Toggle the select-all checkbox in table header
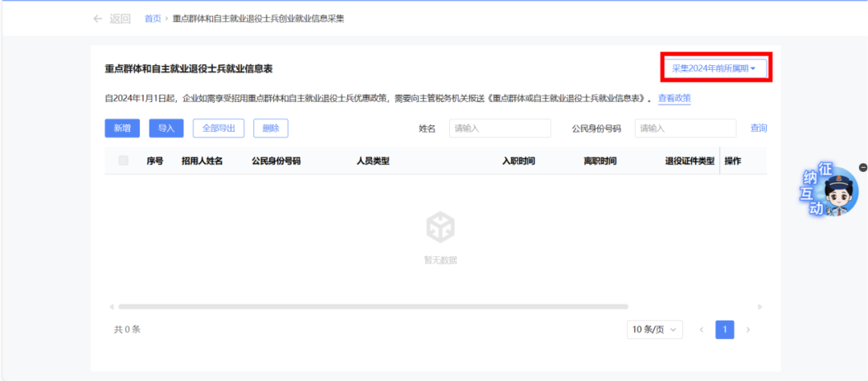Viewport: 868px width, 381px height. [x=123, y=161]
